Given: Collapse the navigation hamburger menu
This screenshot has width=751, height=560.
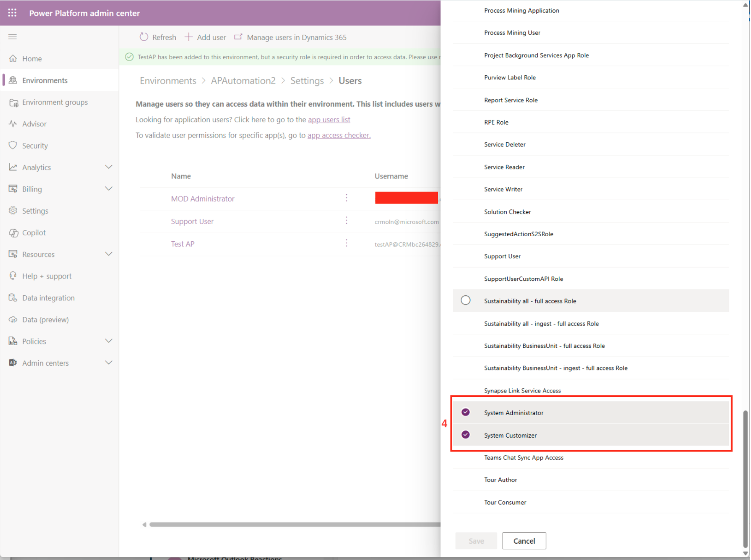Looking at the screenshot, I should (x=13, y=37).
